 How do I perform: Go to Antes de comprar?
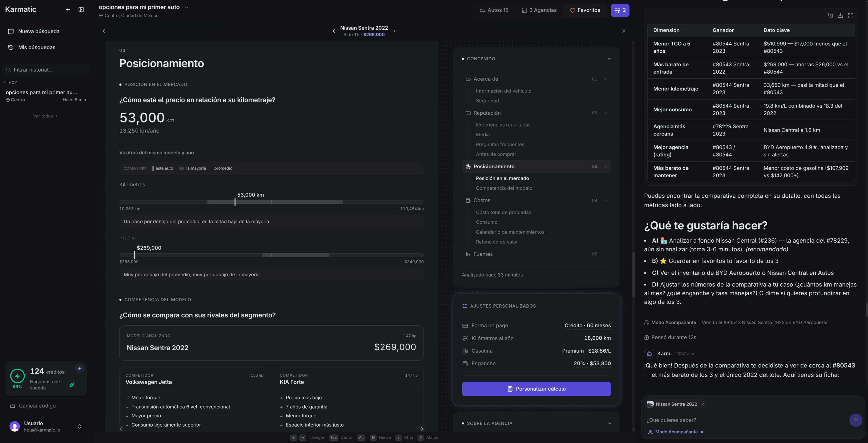click(496, 154)
